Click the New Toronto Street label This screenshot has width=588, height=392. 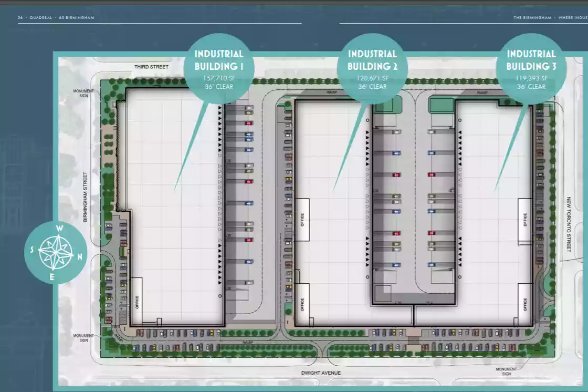[568, 224]
